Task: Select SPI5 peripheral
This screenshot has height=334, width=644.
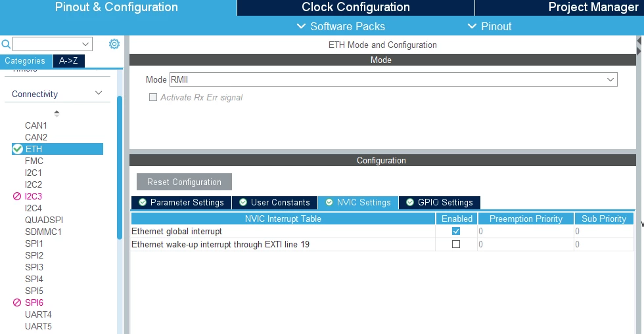Action: (x=34, y=291)
